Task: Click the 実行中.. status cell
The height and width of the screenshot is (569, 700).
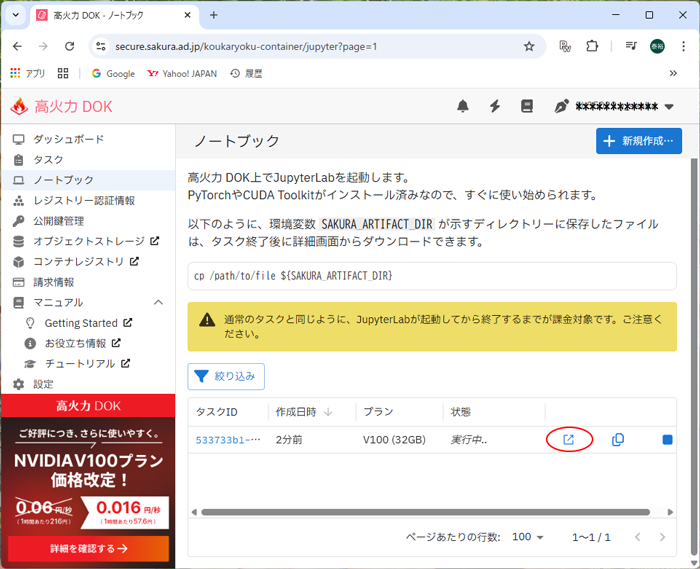Action: (469, 440)
